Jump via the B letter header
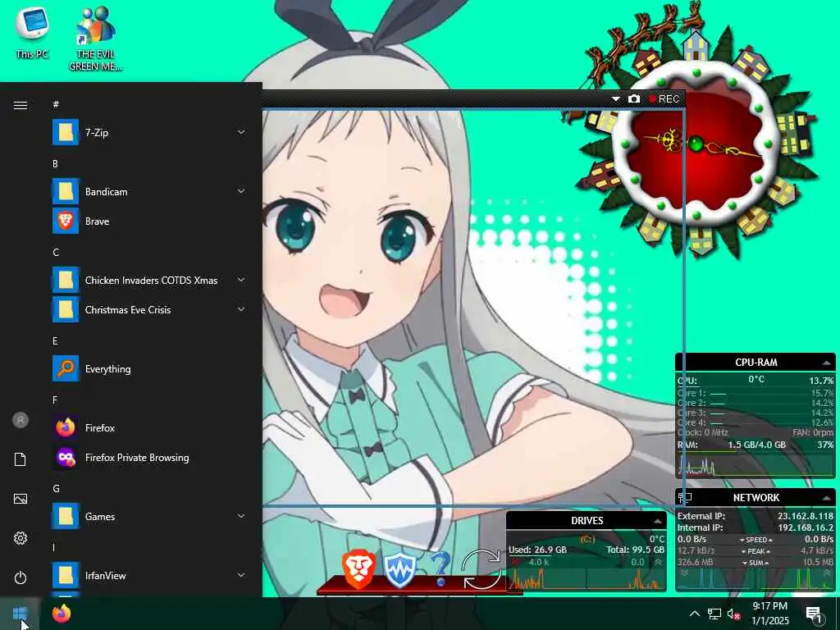Screen dimensions: 840x630 [55, 164]
